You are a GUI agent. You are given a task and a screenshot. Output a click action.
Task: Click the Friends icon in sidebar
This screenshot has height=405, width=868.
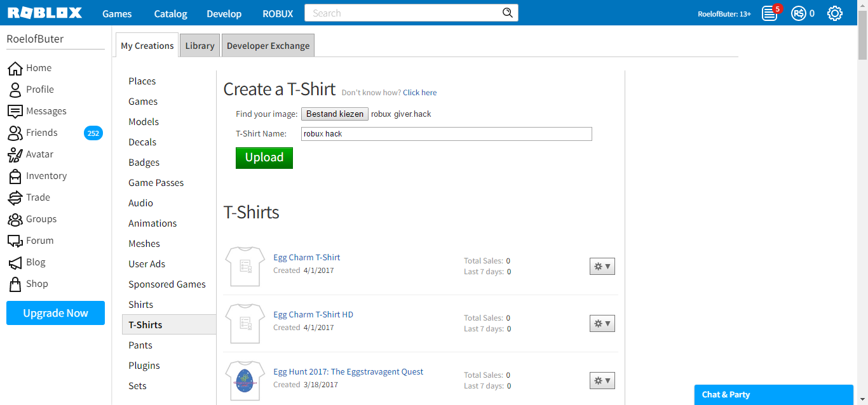15,133
